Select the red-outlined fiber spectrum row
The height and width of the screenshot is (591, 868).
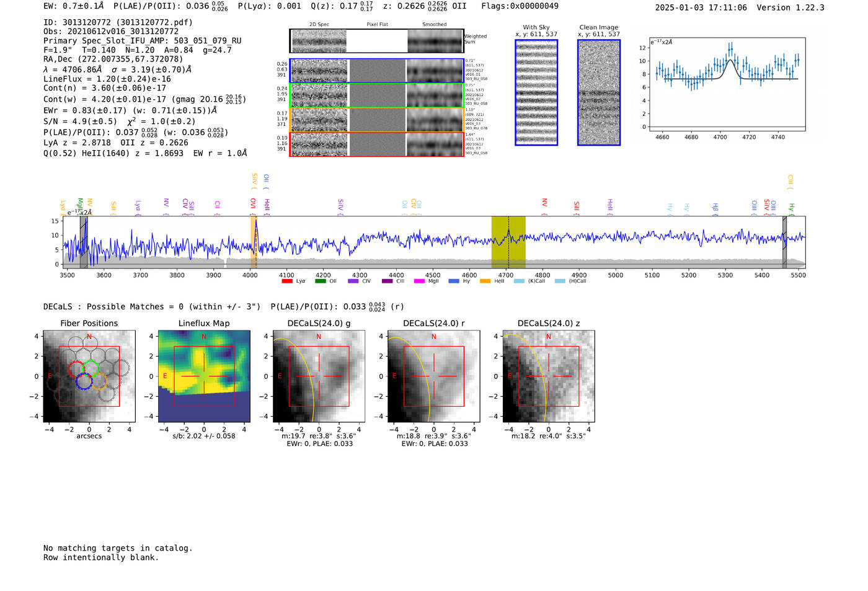click(x=377, y=144)
